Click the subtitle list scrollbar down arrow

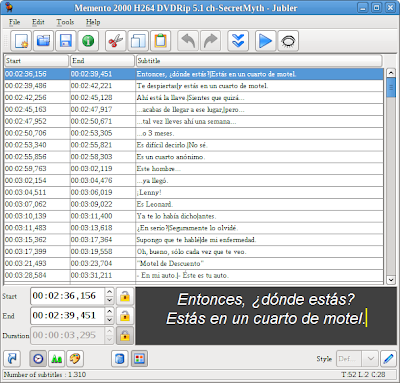tap(391, 280)
